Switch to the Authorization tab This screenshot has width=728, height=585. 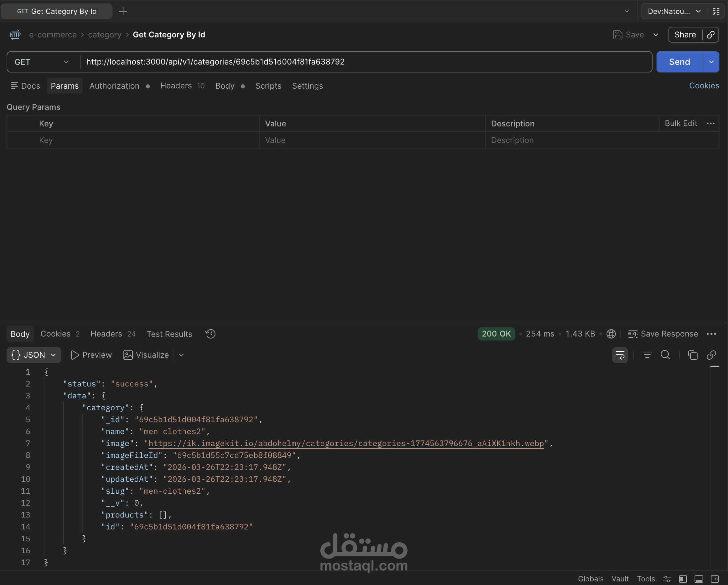[x=114, y=86]
